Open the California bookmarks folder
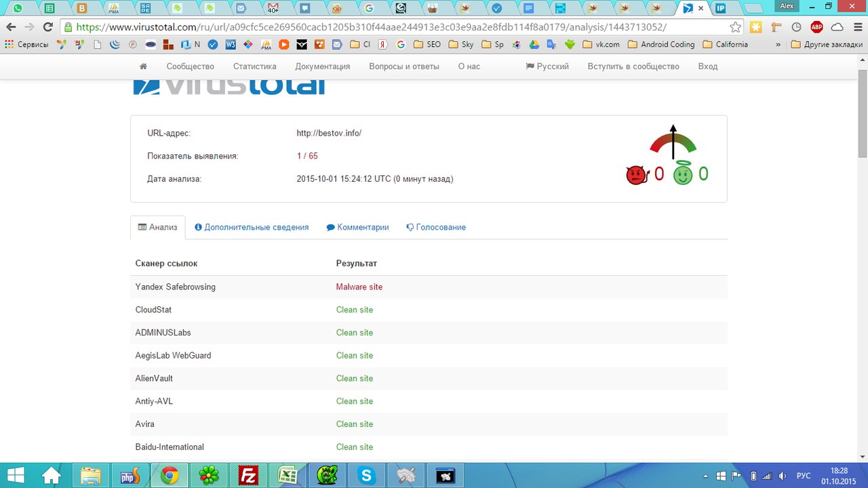 pos(725,45)
